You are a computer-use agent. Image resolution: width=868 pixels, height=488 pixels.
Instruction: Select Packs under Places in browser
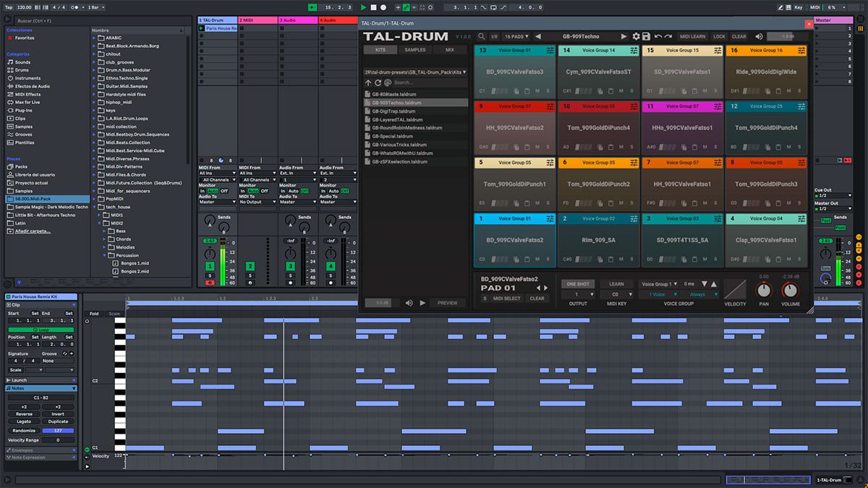21,166
